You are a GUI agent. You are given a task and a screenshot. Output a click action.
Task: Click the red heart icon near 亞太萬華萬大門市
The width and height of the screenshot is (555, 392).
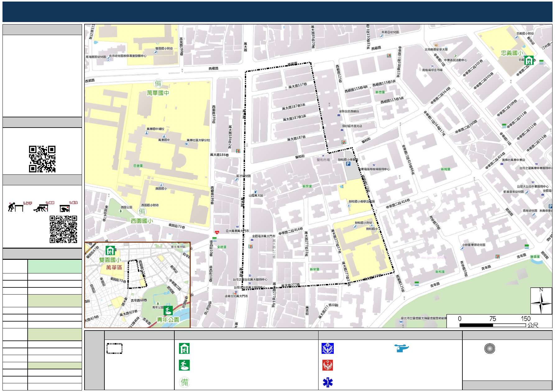point(217,232)
